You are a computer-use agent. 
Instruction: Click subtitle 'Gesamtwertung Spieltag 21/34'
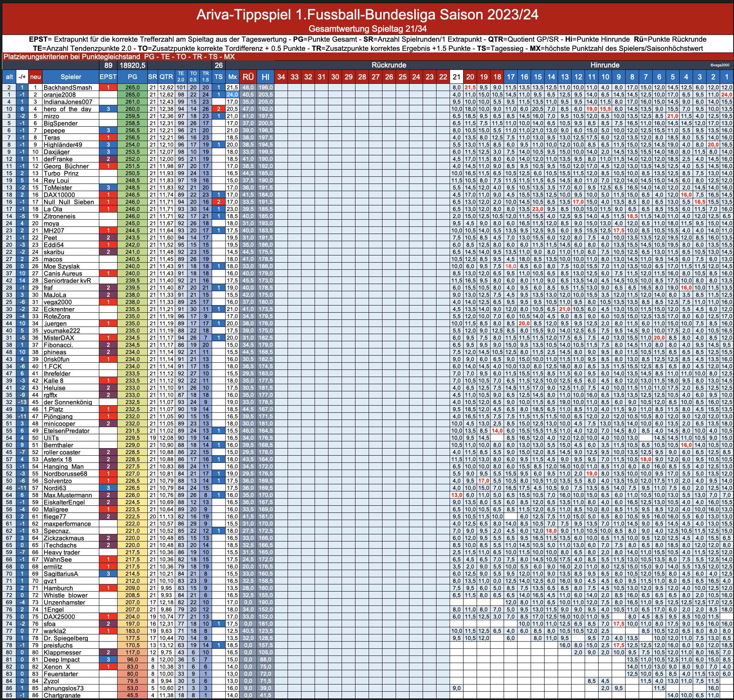point(367,29)
